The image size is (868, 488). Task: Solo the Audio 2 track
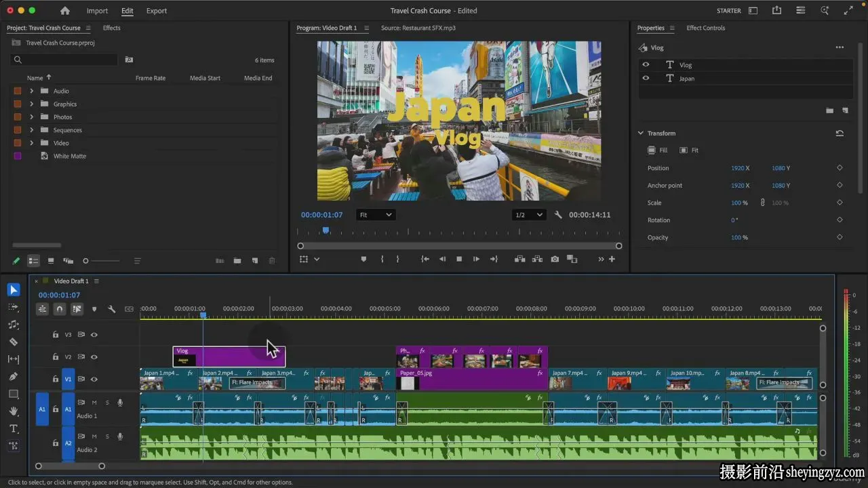point(107,436)
